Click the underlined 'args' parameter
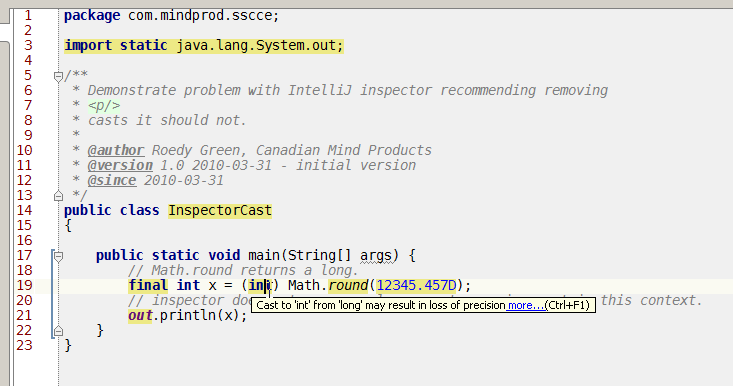This screenshot has width=733, height=386. (x=375, y=256)
